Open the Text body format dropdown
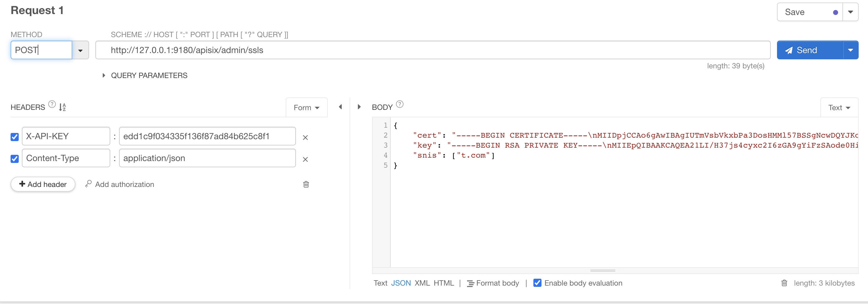Viewport: 868px width, 304px height. (x=839, y=107)
